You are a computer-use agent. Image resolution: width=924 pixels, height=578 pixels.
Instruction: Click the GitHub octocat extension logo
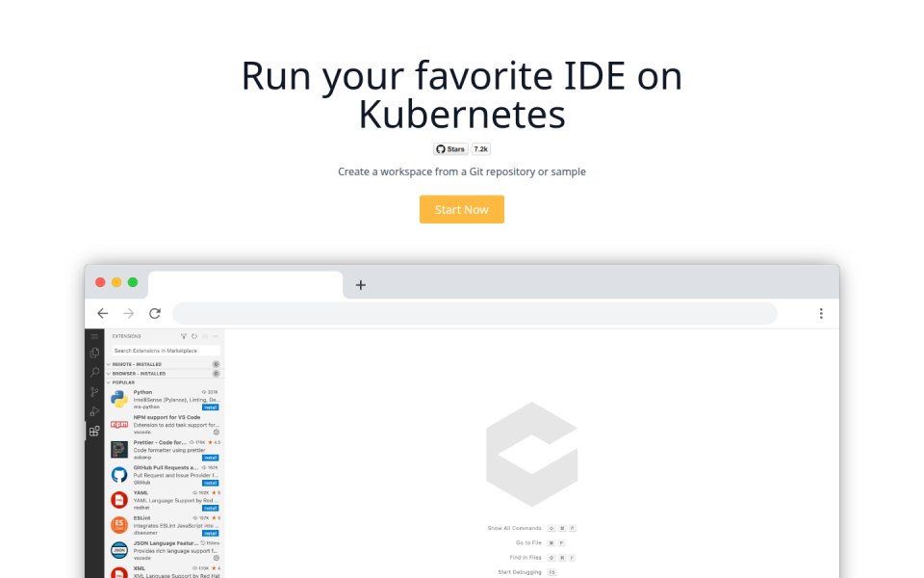coord(119,475)
